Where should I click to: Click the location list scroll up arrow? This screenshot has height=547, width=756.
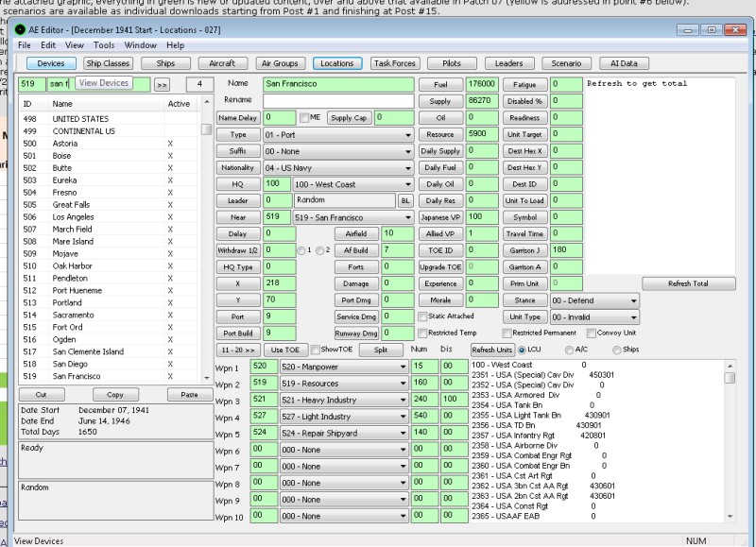(207, 102)
